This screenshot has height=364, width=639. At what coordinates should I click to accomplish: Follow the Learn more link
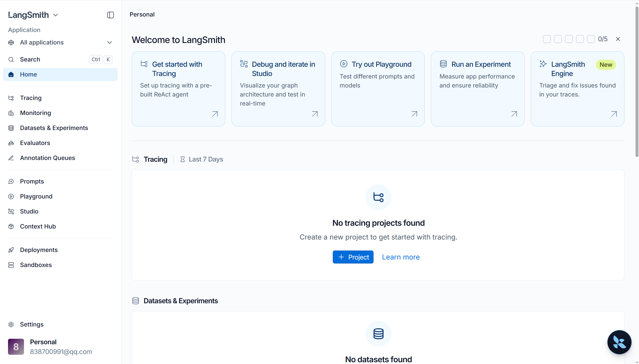tap(401, 257)
